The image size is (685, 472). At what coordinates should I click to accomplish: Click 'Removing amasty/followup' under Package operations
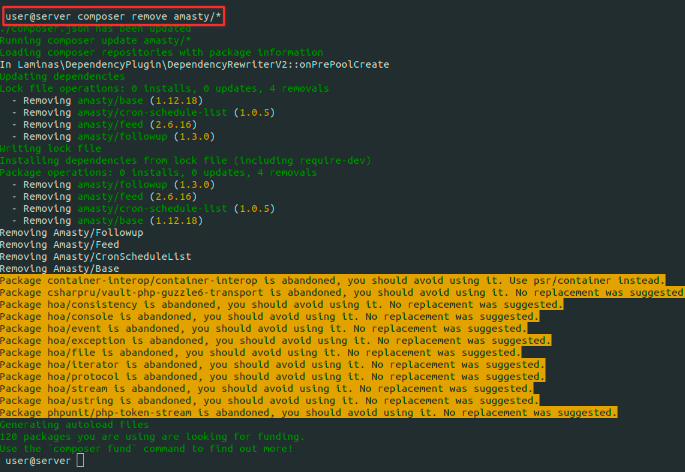(x=114, y=185)
